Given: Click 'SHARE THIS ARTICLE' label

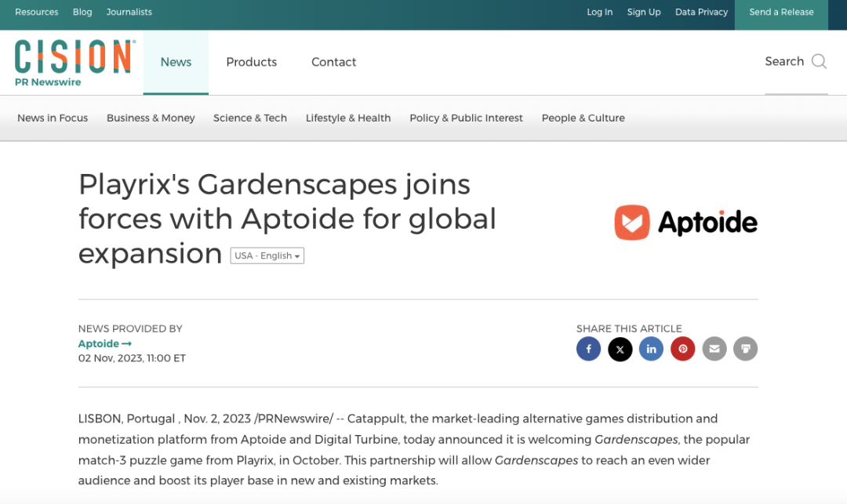Looking at the screenshot, I should click(629, 328).
